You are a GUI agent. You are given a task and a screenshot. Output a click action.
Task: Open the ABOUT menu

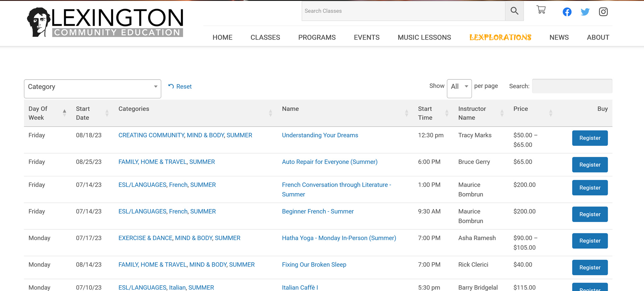point(598,38)
